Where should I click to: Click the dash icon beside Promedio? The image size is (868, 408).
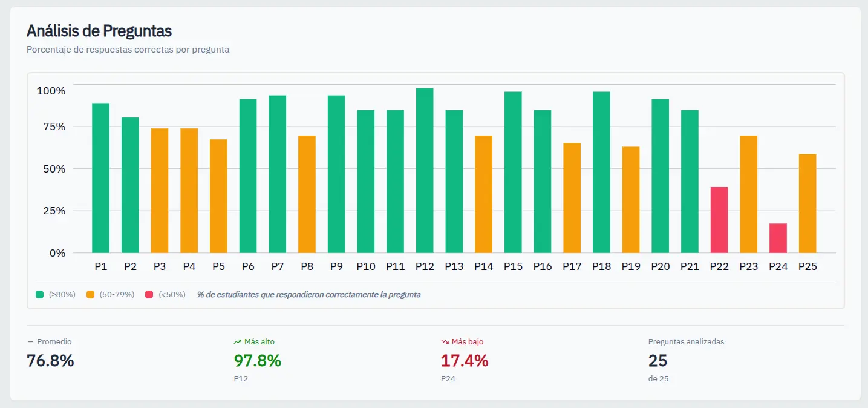click(30, 342)
